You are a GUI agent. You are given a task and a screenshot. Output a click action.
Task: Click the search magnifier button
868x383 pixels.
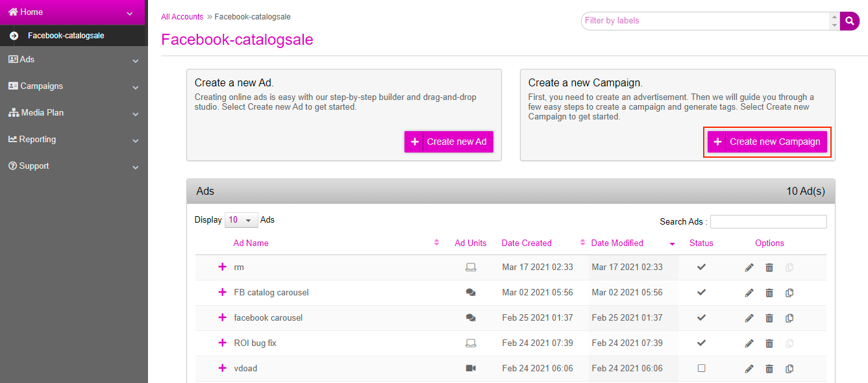(849, 21)
